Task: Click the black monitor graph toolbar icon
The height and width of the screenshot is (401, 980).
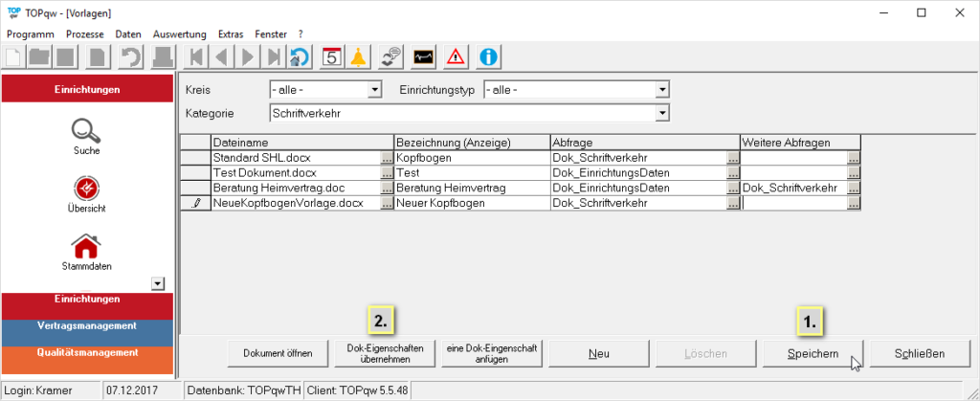Action: (x=424, y=56)
